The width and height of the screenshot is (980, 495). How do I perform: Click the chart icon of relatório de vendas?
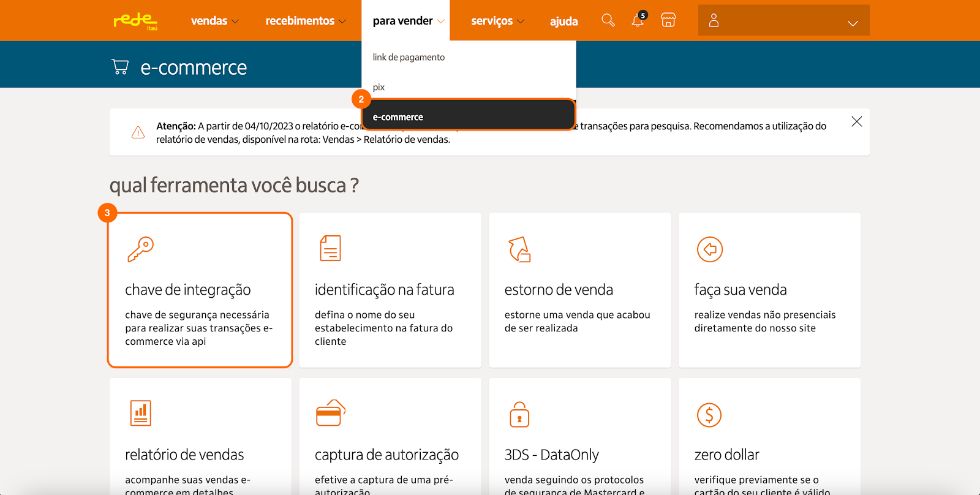140,413
